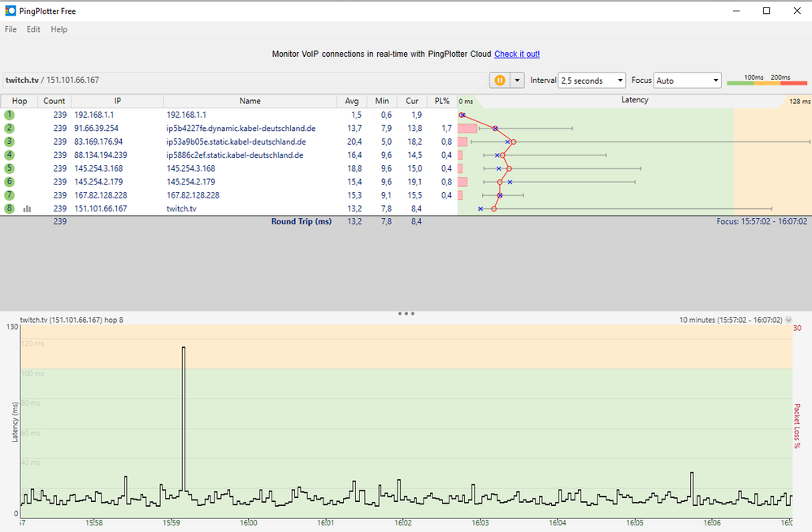This screenshot has height=532, width=812.
Task: Expand the Focus dropdown set to Auto
Action: pyautogui.click(x=688, y=81)
